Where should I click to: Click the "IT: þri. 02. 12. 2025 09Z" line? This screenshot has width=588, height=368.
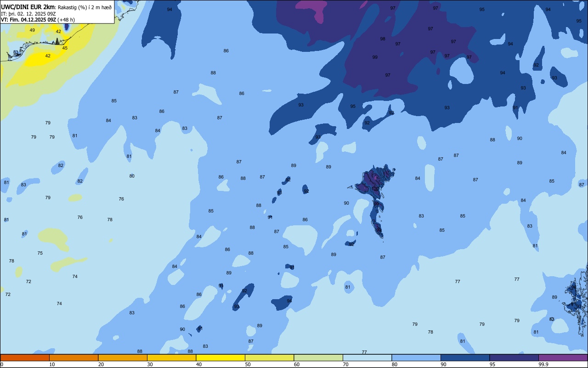tap(28, 14)
